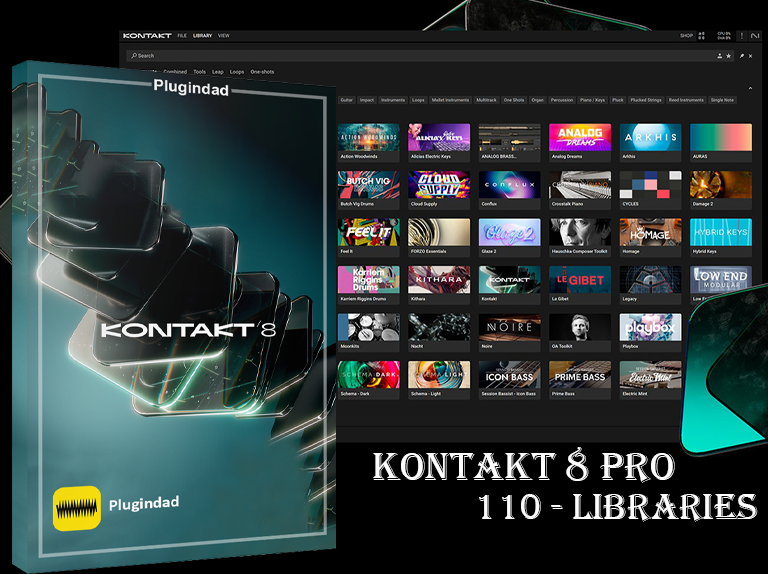Open the Glaze 2 library

tap(509, 238)
